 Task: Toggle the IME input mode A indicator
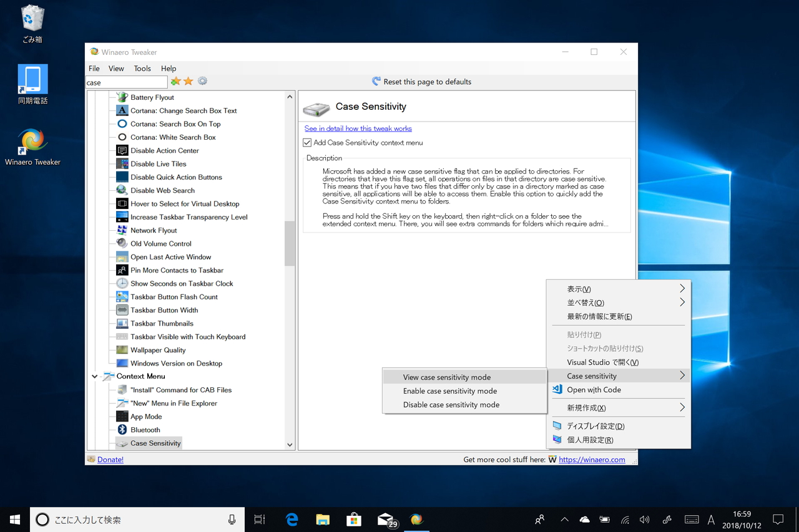pyautogui.click(x=711, y=520)
